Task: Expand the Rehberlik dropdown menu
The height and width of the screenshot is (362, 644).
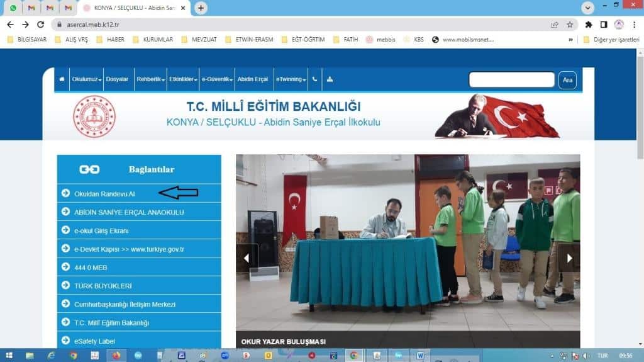Action: click(x=150, y=79)
